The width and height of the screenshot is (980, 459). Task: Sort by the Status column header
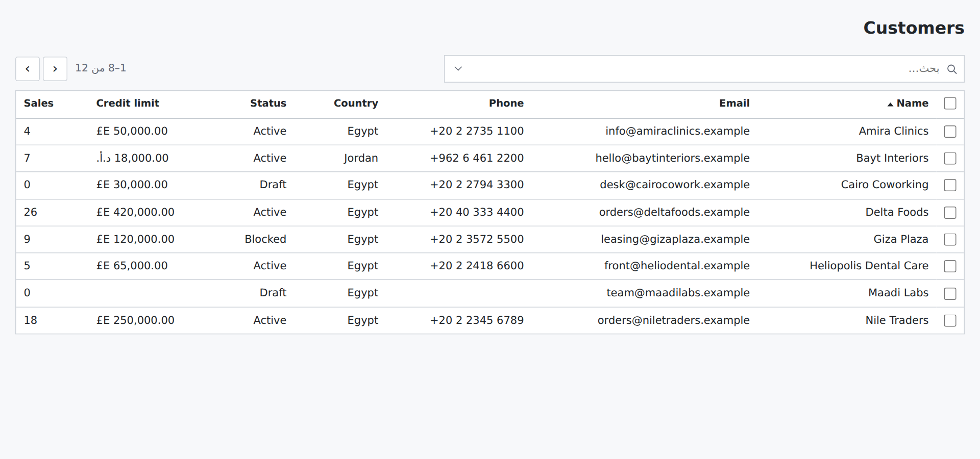pos(268,104)
